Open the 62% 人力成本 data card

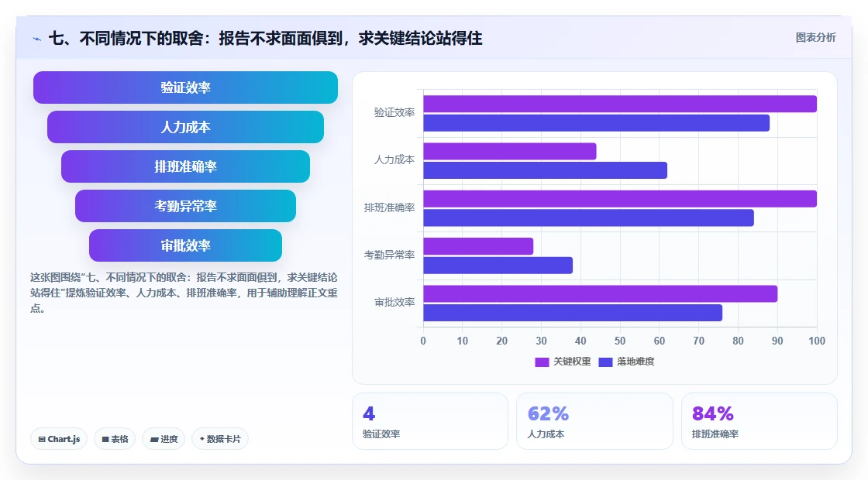[x=594, y=421]
